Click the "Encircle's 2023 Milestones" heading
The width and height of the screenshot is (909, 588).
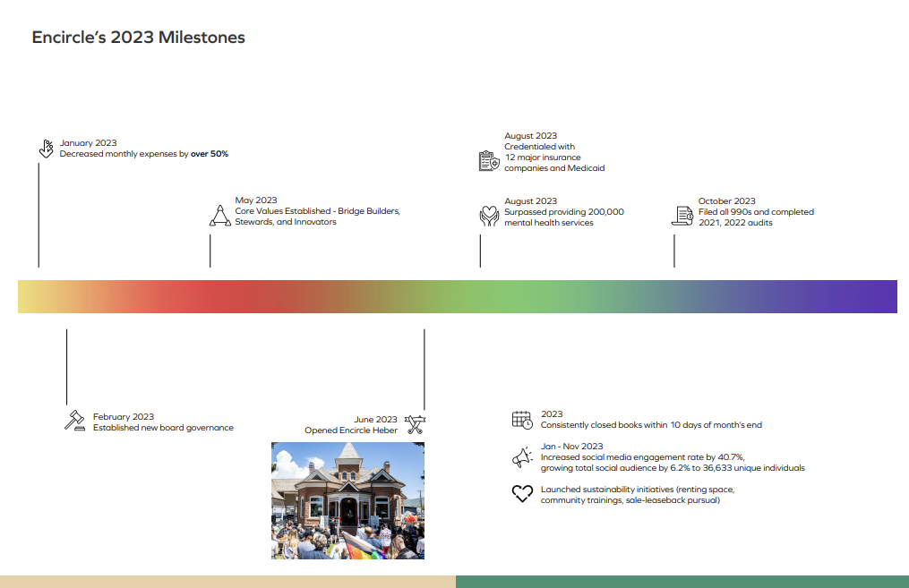coord(139,37)
